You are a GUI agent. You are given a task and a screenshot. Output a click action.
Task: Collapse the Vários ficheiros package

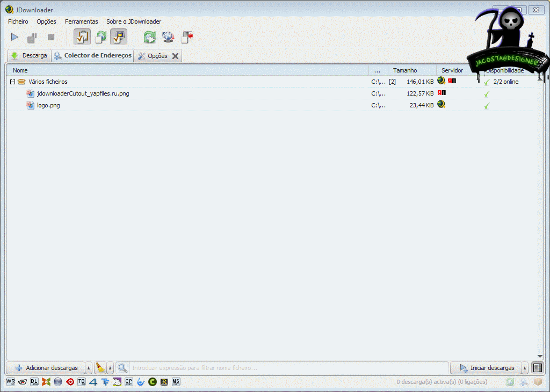pyautogui.click(x=12, y=82)
